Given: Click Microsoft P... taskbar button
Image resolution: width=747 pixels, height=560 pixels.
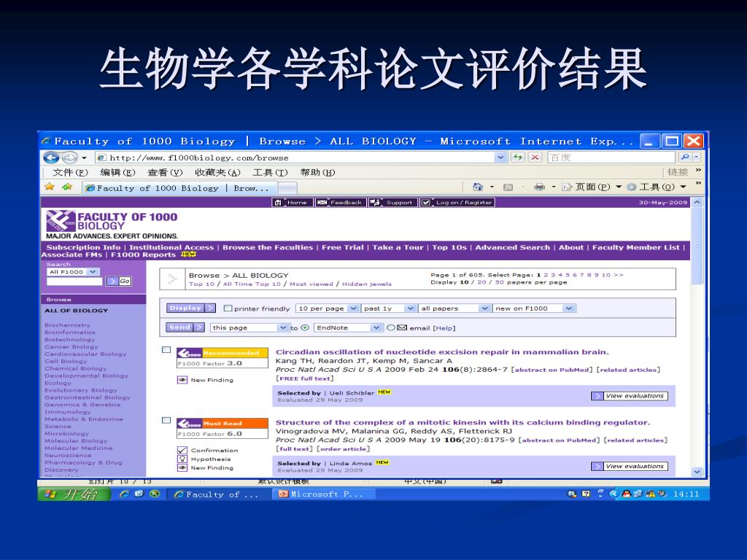Looking at the screenshot, I should (x=322, y=494).
